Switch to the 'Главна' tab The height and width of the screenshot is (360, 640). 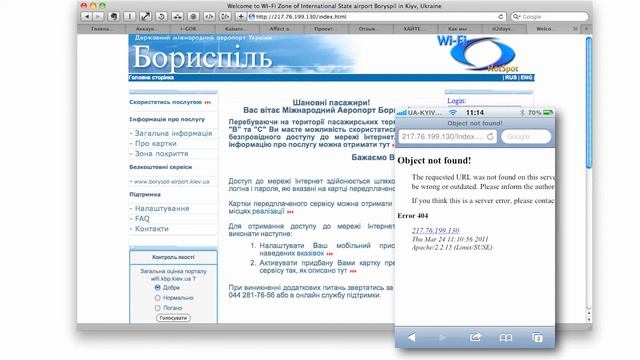pos(100,29)
